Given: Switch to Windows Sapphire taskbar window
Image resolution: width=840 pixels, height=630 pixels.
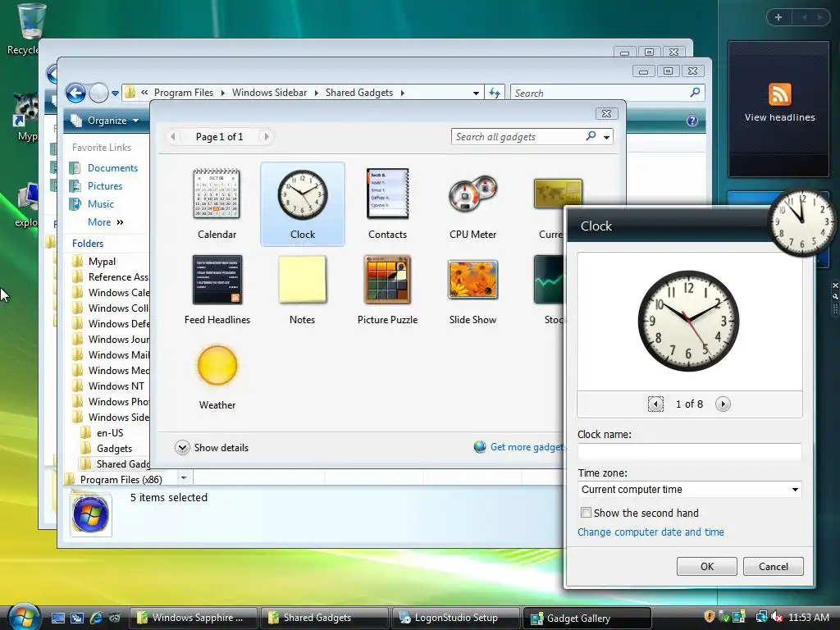Looking at the screenshot, I should 194,618.
